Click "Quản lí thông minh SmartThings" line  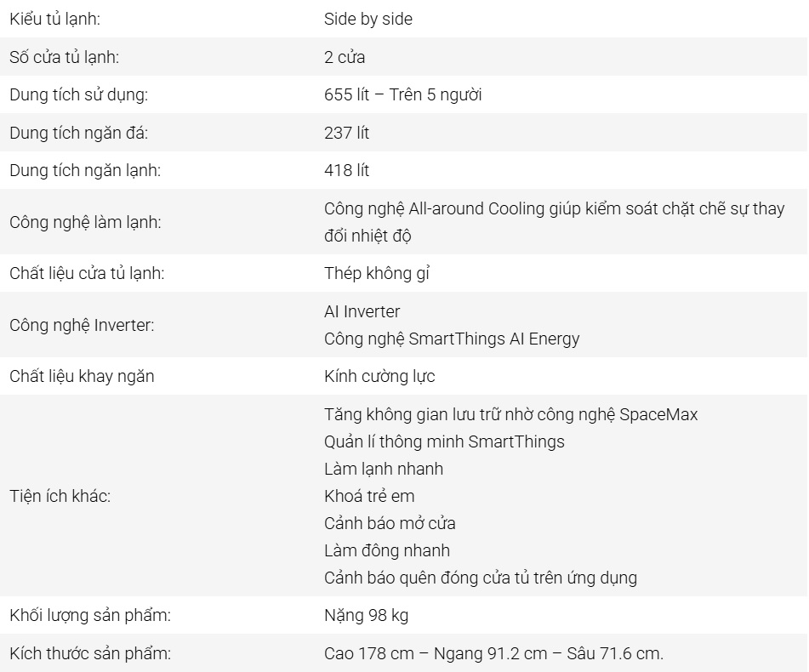click(x=444, y=442)
